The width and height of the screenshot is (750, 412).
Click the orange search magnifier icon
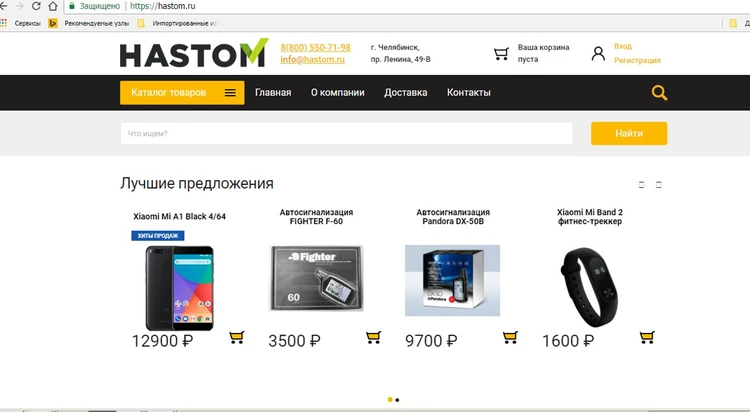(659, 92)
